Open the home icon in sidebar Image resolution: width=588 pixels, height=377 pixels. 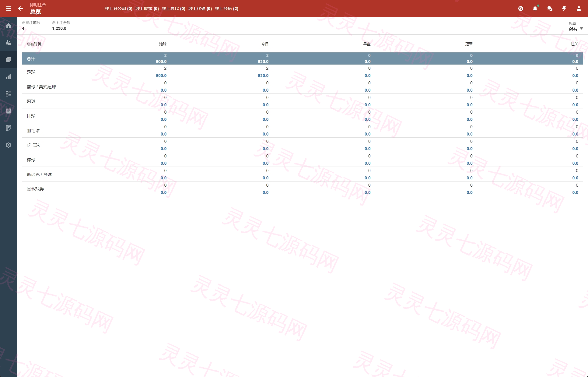click(x=9, y=26)
